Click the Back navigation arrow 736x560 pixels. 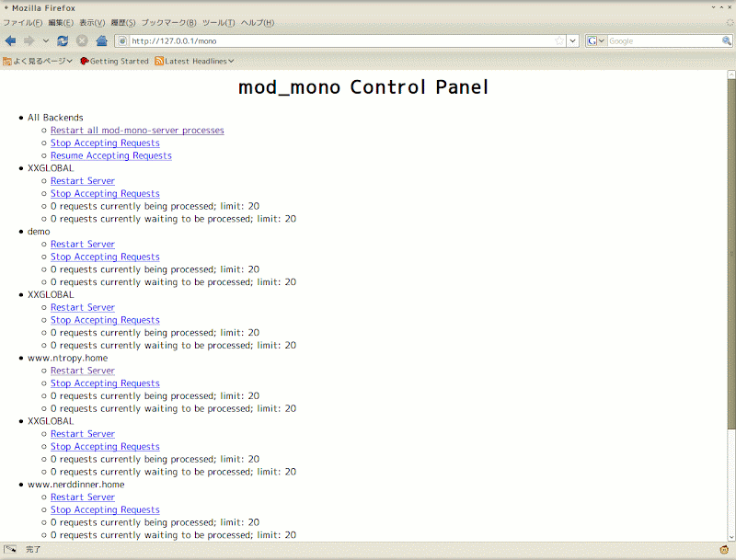pyautogui.click(x=10, y=40)
